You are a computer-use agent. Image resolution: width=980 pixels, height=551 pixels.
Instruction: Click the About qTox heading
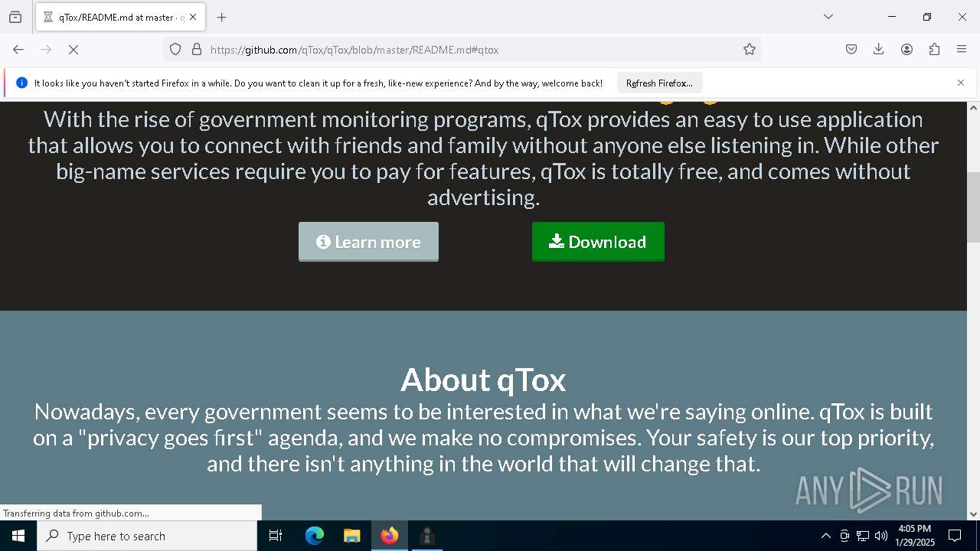(x=483, y=380)
